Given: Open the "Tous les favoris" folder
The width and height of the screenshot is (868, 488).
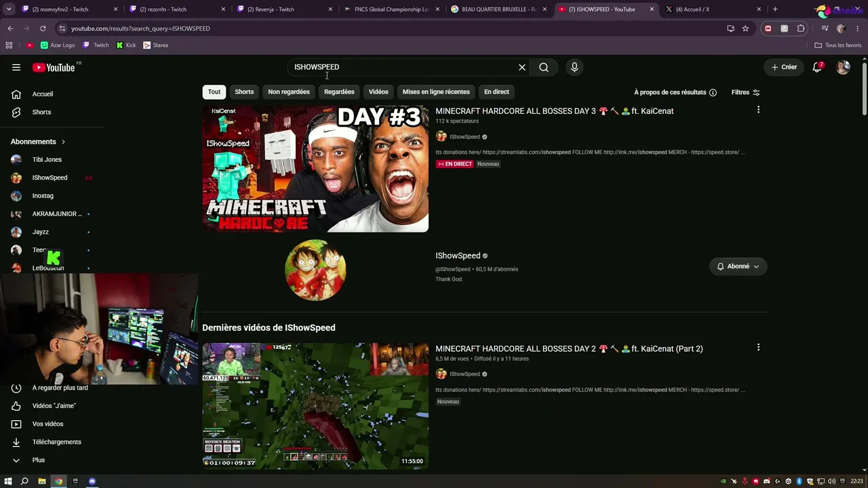Looking at the screenshot, I should pos(838,45).
